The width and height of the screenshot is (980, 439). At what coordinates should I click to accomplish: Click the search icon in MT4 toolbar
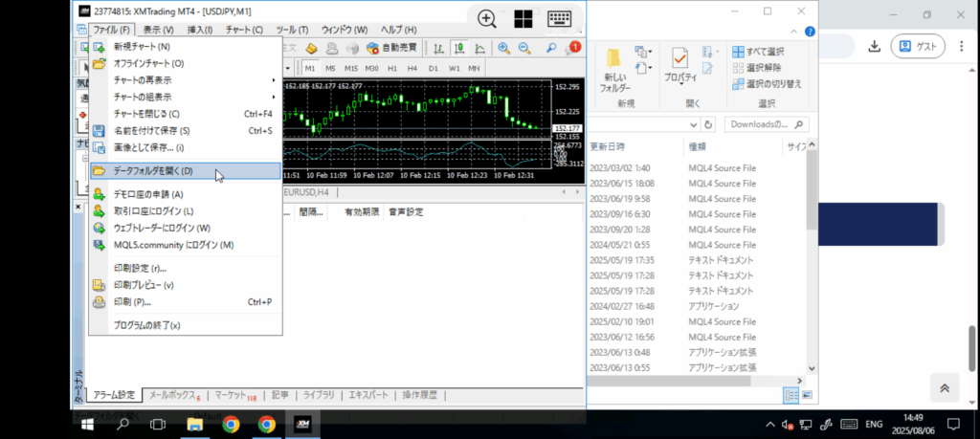point(551,49)
